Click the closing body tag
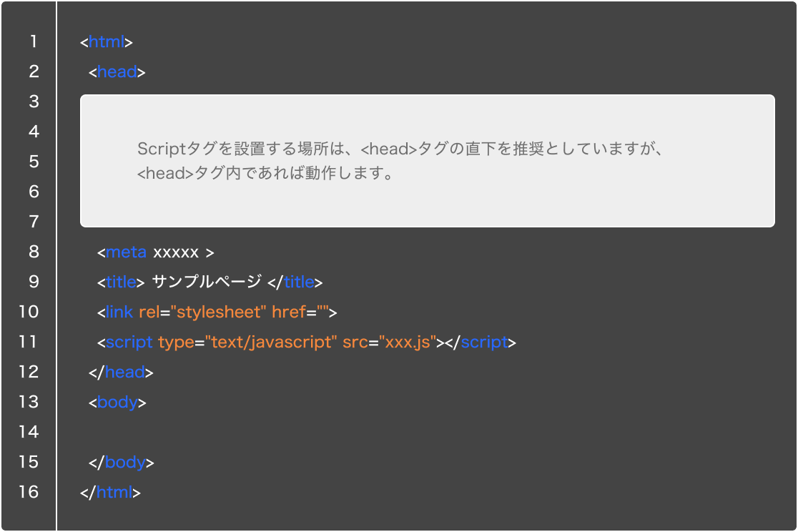Viewport: 798px width, 532px height. point(121,463)
